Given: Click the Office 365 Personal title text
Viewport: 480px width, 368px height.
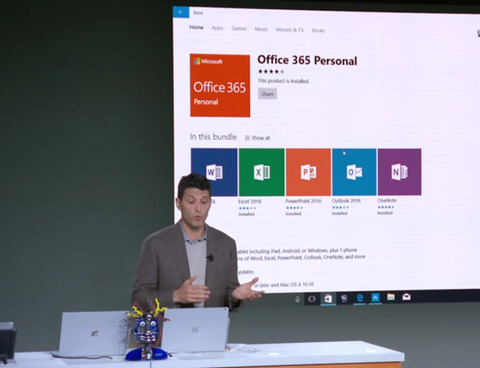Looking at the screenshot, I should point(307,60).
